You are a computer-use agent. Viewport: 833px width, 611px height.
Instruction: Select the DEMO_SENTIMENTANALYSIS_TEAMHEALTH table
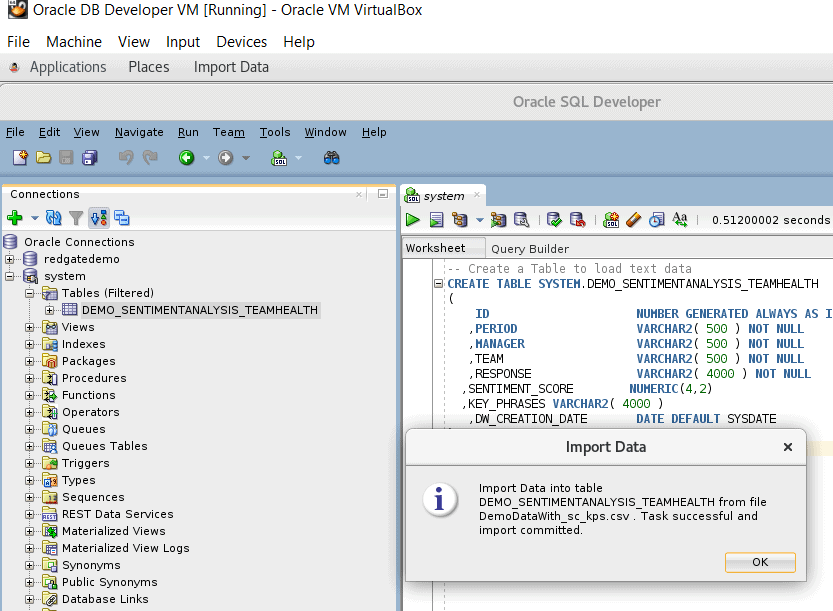199,310
